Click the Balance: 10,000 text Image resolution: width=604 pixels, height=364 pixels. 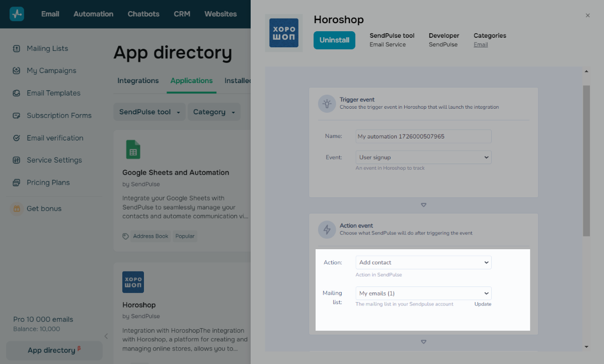pyautogui.click(x=36, y=329)
